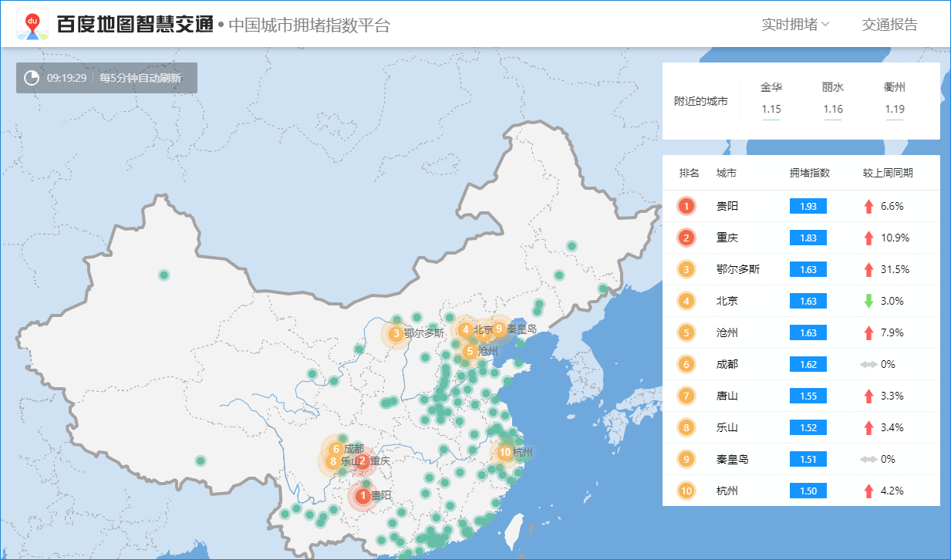The height and width of the screenshot is (560, 951).
Task: Click the 1.55 congestion index value
Action: 808,396
